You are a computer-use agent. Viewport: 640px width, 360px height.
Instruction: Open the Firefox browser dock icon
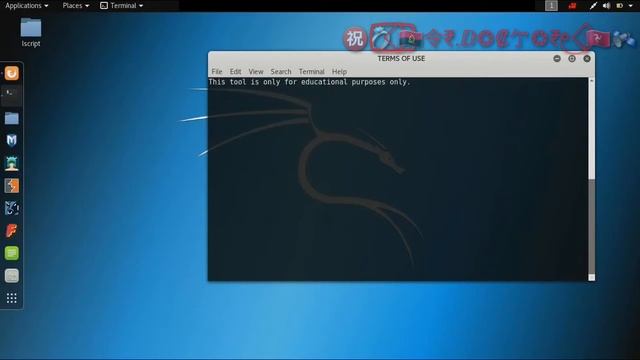[x=11, y=73]
